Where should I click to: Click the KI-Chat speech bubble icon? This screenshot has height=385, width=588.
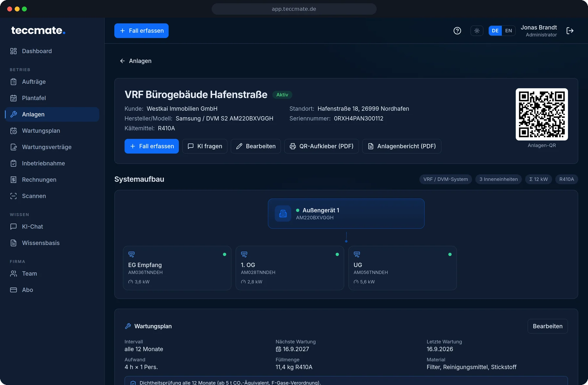click(13, 227)
